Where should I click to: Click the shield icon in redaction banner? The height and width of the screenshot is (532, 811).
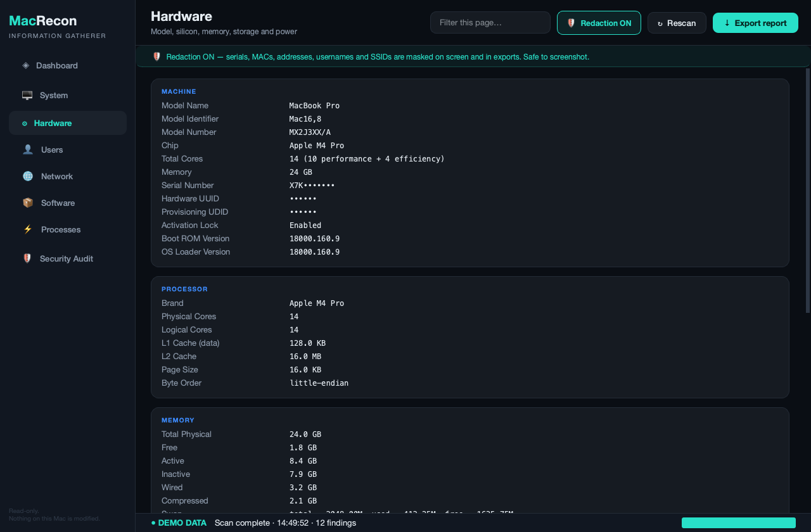[x=157, y=56]
